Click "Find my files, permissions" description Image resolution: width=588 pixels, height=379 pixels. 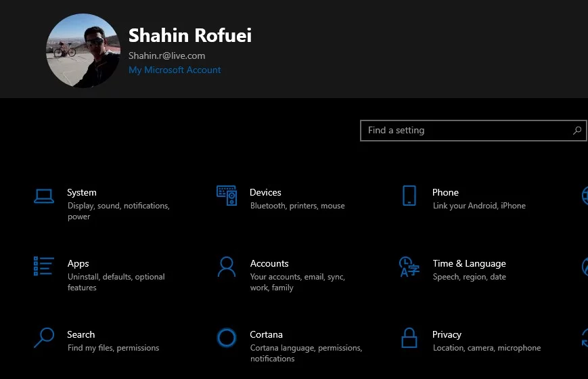click(113, 348)
